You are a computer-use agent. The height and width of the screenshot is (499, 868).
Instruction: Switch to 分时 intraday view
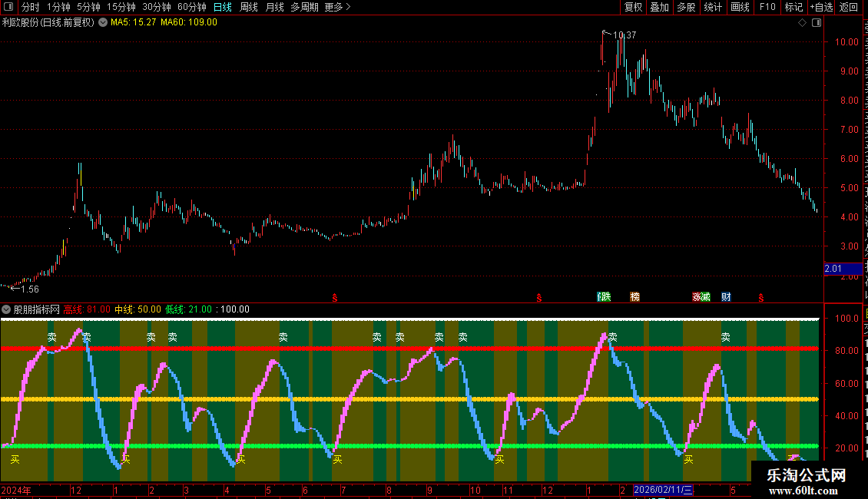click(x=31, y=7)
